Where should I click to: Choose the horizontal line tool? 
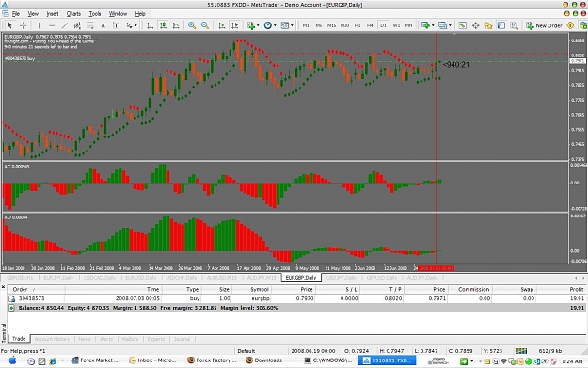(52, 25)
